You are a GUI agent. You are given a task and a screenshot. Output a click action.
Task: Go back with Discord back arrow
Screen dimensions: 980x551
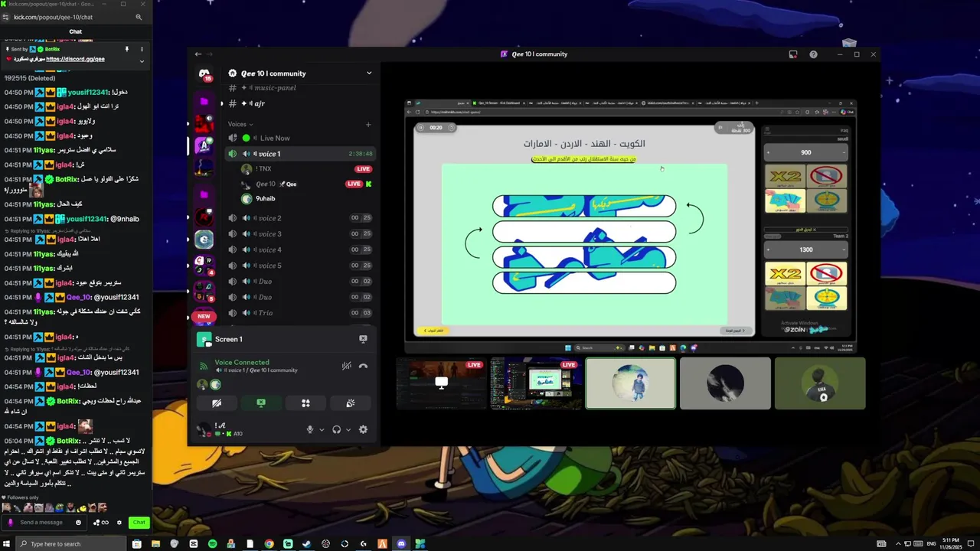coord(198,54)
